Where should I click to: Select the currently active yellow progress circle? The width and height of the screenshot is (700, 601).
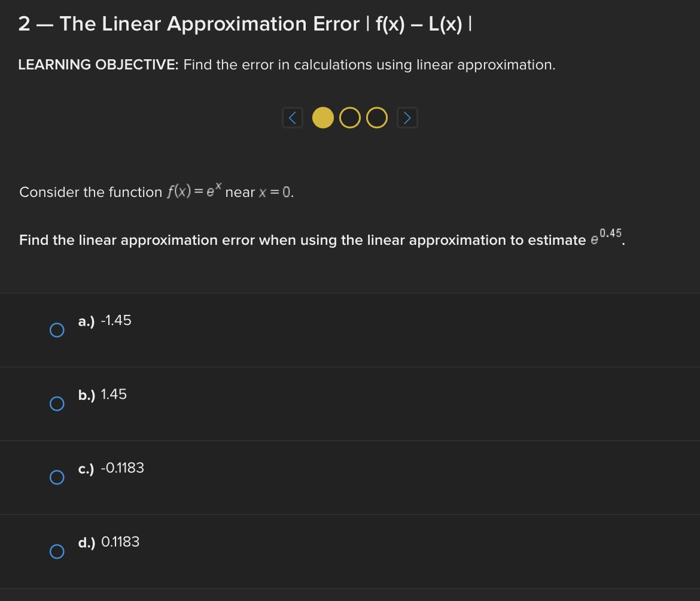pos(324,117)
